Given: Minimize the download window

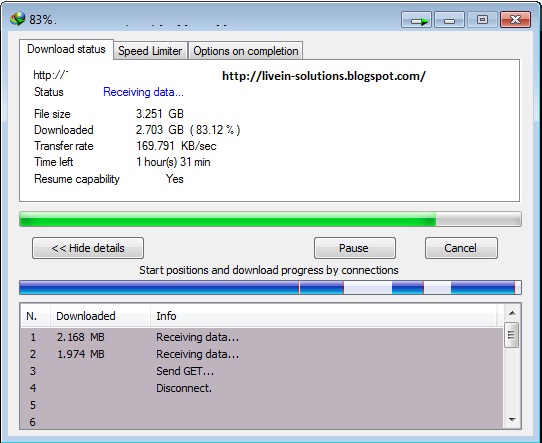Looking at the screenshot, I should pos(449,19).
